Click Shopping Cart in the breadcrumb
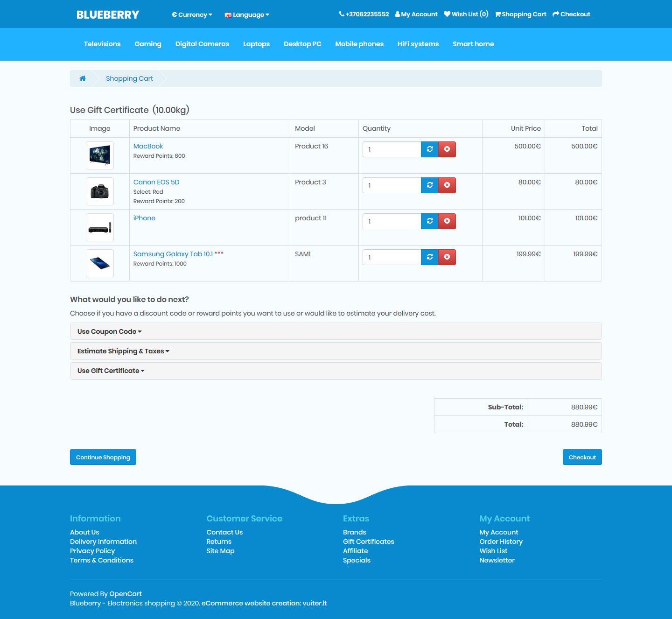 [129, 78]
